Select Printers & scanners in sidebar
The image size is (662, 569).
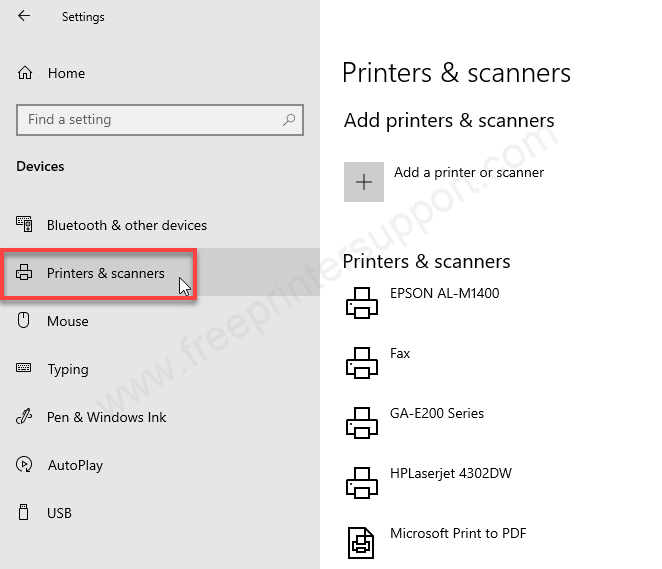[105, 273]
